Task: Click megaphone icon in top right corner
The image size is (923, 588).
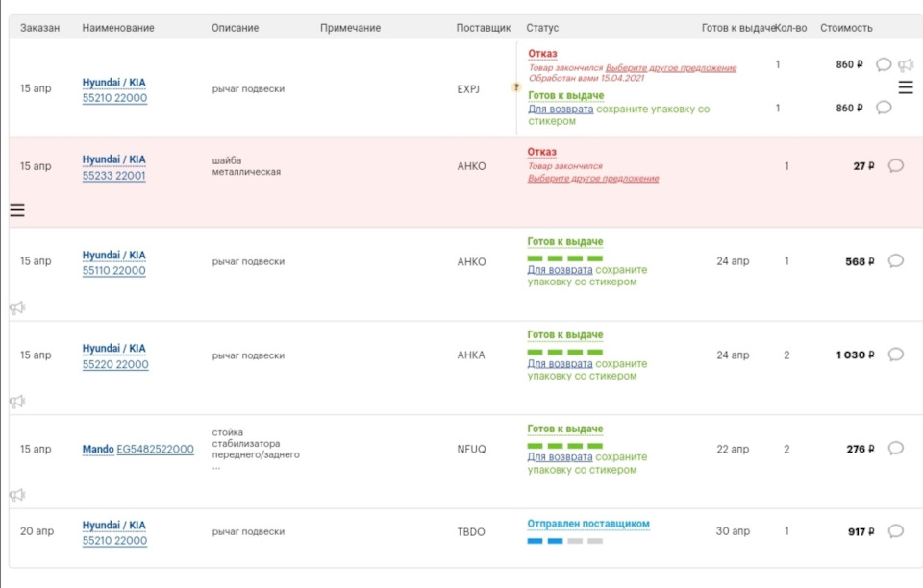Action: click(905, 65)
